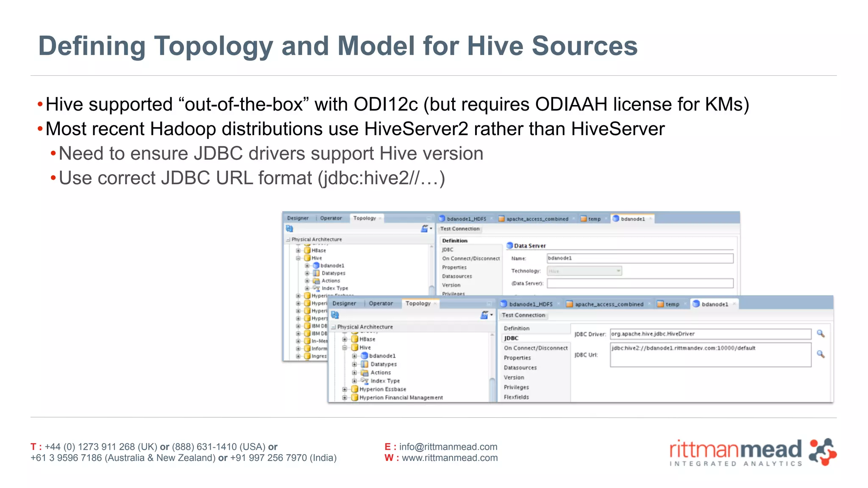Click bdanode1 data server icon in front tree
This screenshot has width=868, height=488.
pyautogui.click(x=364, y=355)
